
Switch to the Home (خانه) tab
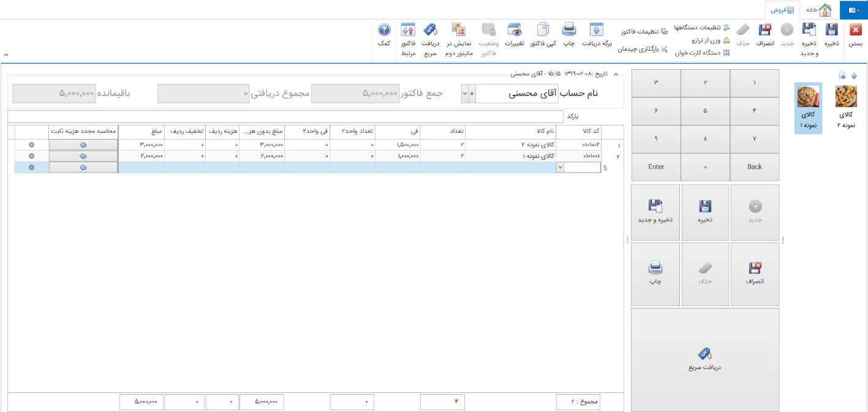(x=818, y=10)
